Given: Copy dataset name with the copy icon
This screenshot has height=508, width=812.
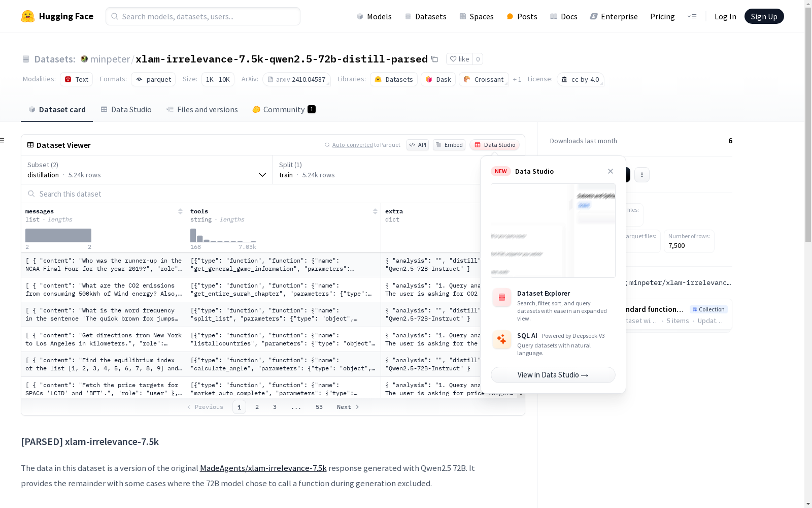Looking at the screenshot, I should click(x=434, y=59).
